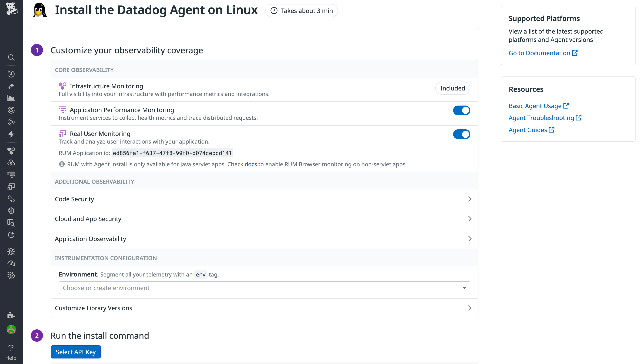The height and width of the screenshot is (364, 643).
Task: Select the Error Tracking bug icon
Action: point(11,251)
